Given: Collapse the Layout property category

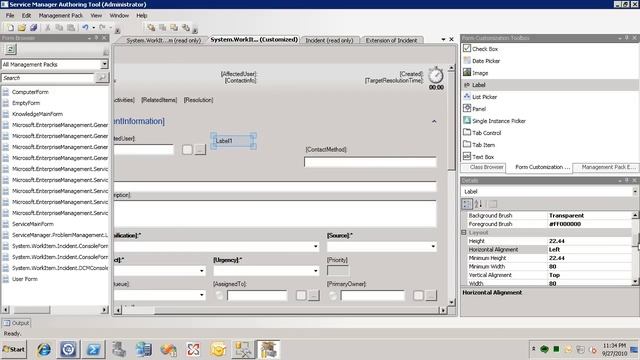Looking at the screenshot, I should point(464,232).
